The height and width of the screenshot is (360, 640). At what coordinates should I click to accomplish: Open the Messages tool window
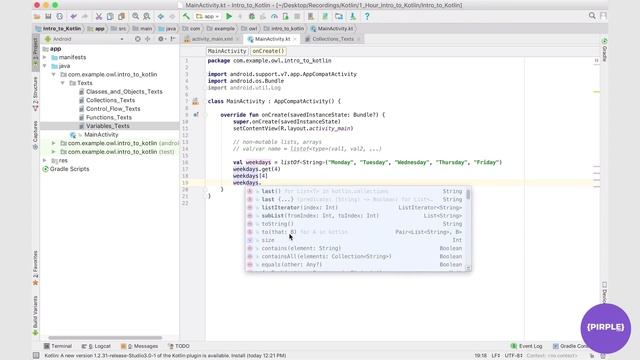click(140, 346)
